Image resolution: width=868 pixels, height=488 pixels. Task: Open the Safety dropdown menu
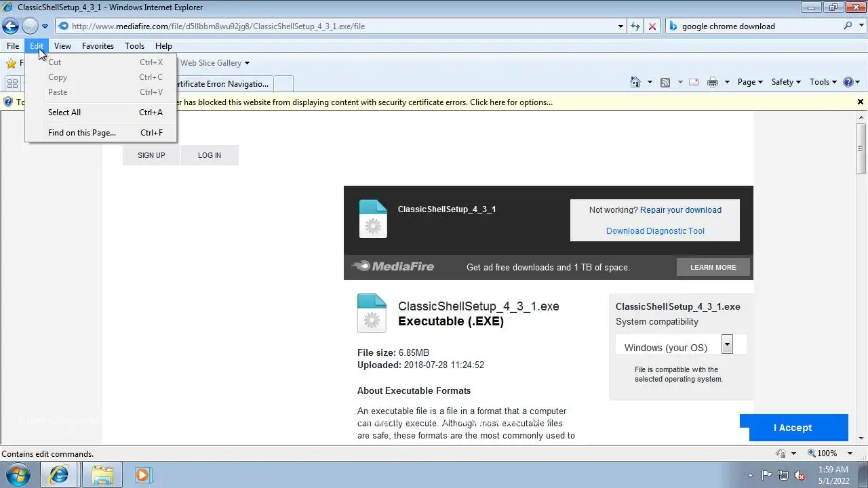click(x=786, y=82)
